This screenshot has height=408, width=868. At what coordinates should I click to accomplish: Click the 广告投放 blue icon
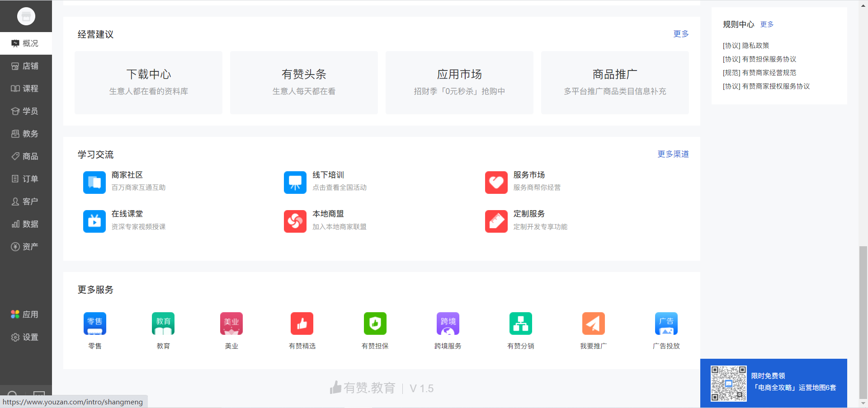coord(666,324)
